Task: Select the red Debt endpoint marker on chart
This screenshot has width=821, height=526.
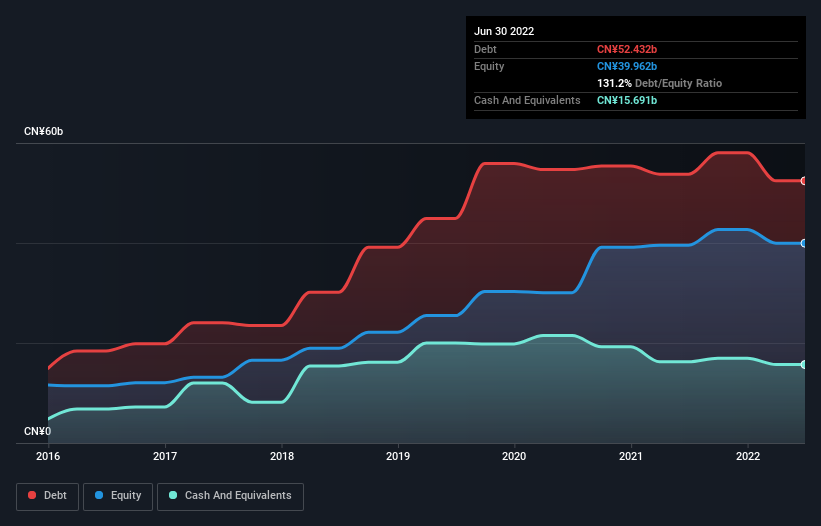Action: point(804,181)
